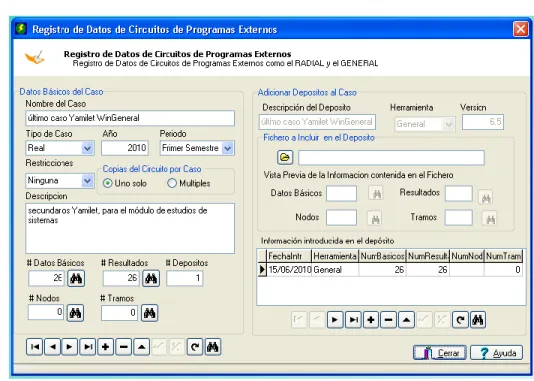Open Periodo dropdown showing Primer Semestre
Screen dimensions: 534x381
(227, 148)
